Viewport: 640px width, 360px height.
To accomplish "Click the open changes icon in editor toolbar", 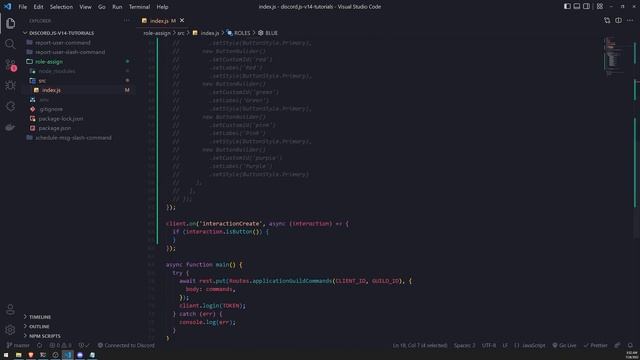I will click(607, 20).
